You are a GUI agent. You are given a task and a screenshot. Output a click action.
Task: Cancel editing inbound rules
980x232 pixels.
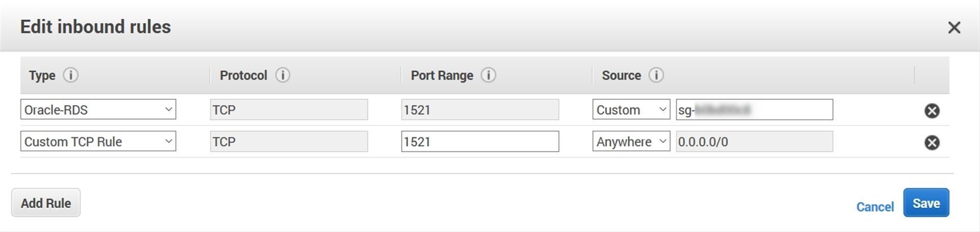(x=875, y=207)
